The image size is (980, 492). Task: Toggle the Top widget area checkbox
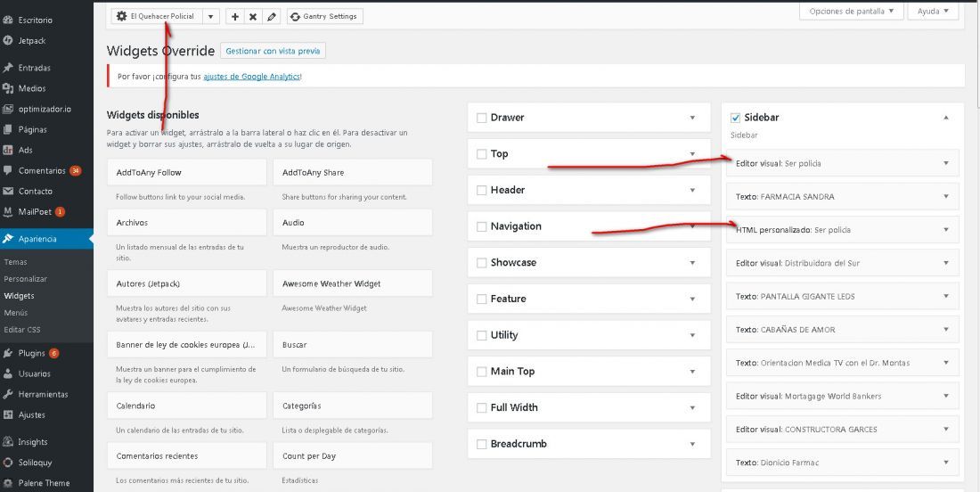(481, 154)
